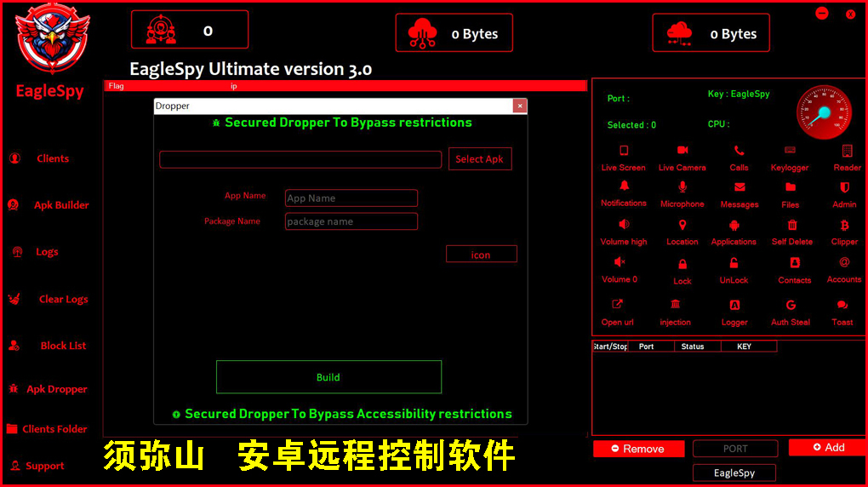This screenshot has height=487, width=868.
Task: Click the EagleSpy key field
Action: point(734,473)
